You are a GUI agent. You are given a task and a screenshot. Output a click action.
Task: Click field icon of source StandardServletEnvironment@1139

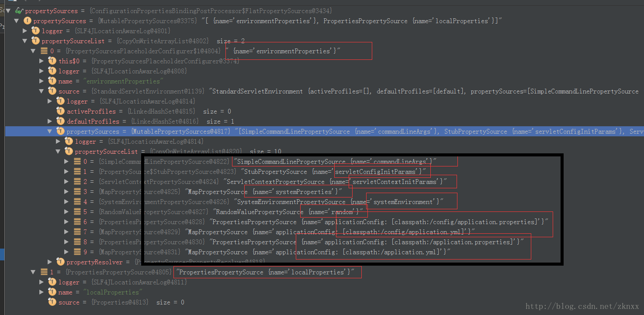tap(52, 91)
